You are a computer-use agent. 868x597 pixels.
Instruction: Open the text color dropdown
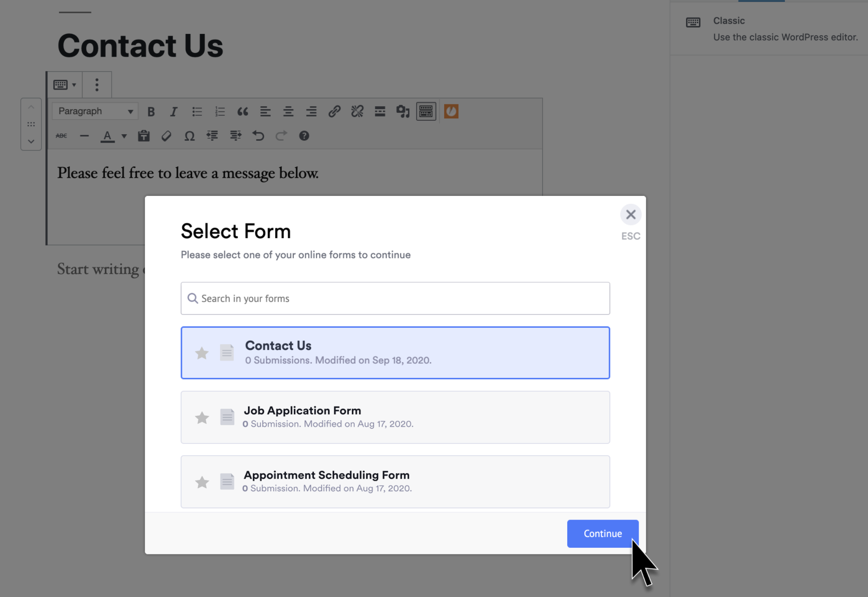[123, 136]
